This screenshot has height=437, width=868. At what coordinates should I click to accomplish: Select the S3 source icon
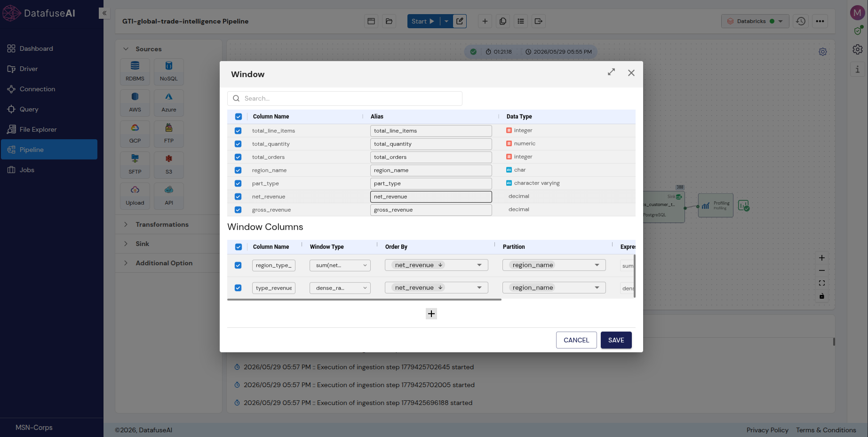pyautogui.click(x=169, y=165)
